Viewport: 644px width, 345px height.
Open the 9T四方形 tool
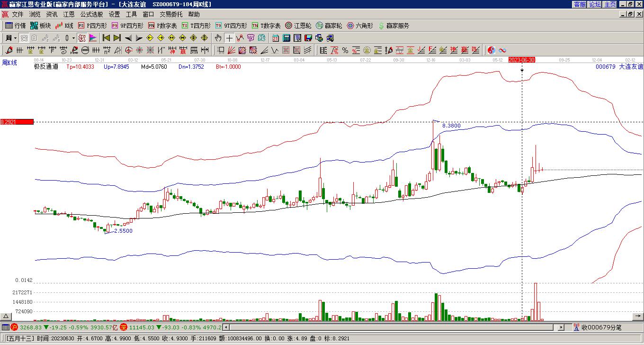point(231,26)
